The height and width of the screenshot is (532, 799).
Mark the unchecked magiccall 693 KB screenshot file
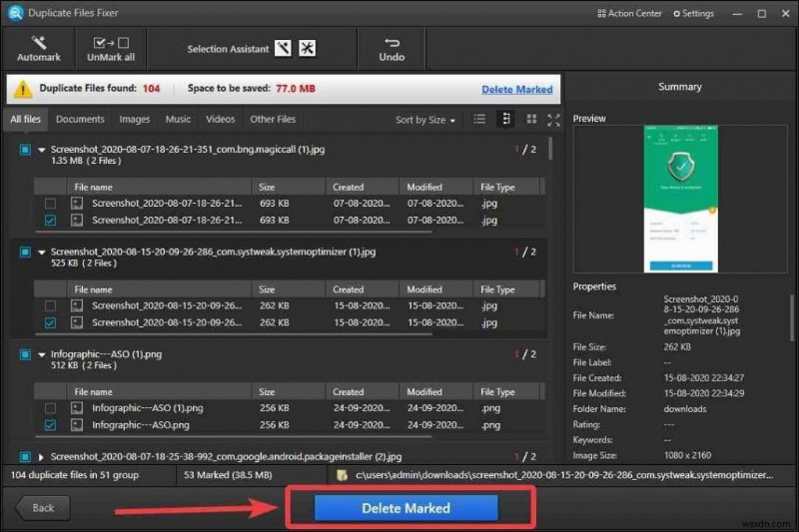click(50, 204)
